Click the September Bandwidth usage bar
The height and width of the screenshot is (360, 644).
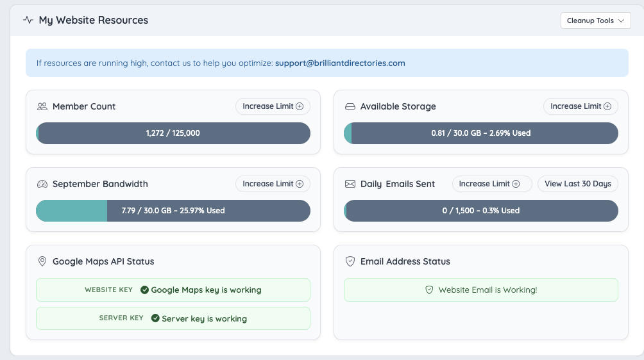[x=173, y=211]
